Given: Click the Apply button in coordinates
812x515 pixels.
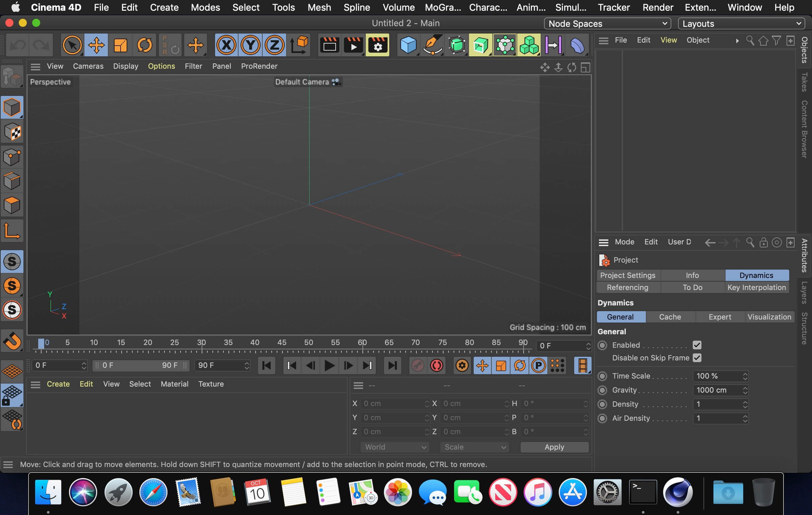Looking at the screenshot, I should pyautogui.click(x=554, y=447).
